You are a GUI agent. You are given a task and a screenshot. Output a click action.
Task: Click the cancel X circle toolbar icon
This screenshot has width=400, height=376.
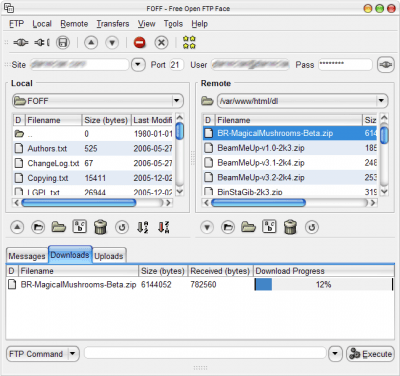click(x=161, y=43)
